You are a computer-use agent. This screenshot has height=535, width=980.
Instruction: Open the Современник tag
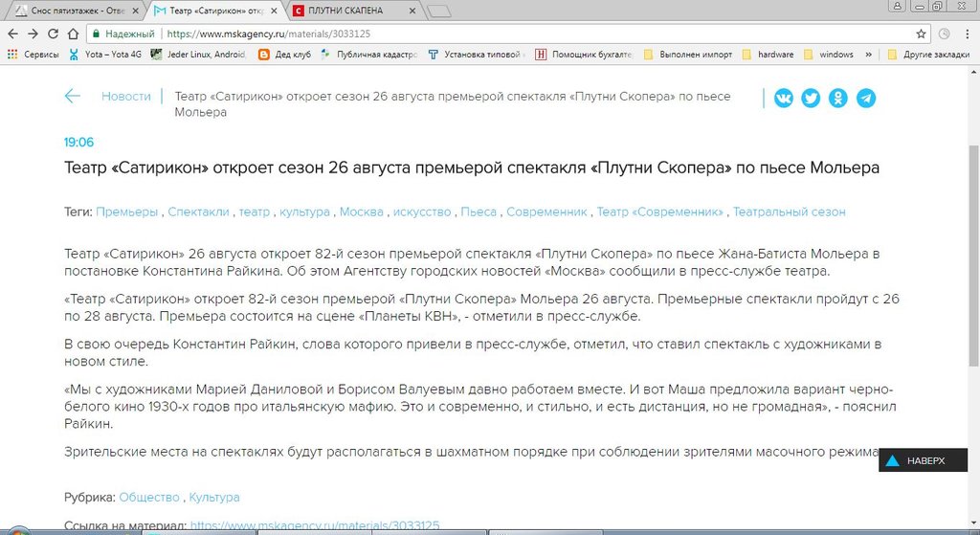click(x=546, y=212)
